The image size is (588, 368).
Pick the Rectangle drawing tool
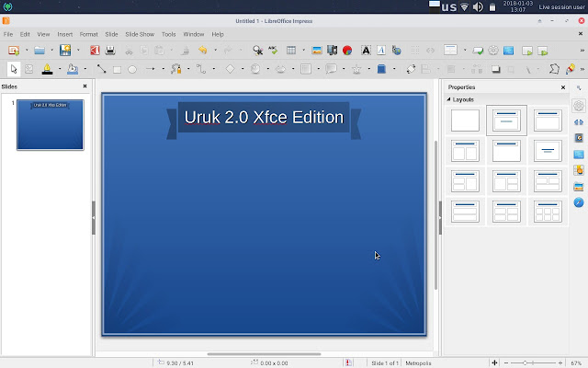tap(117, 70)
